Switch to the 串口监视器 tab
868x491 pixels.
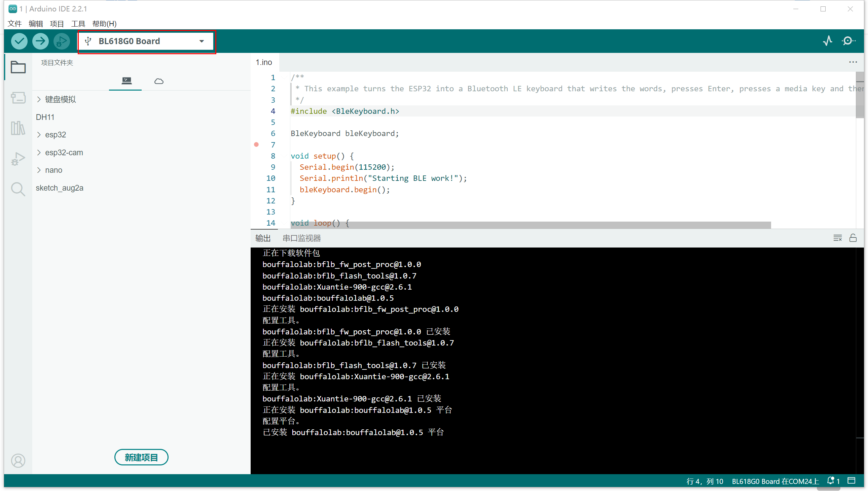pos(301,238)
